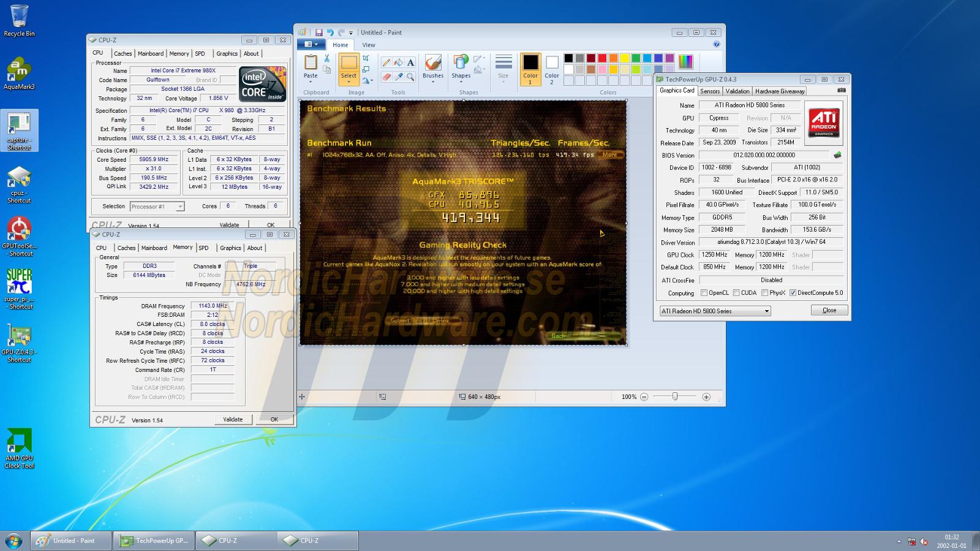This screenshot has height=551, width=980.
Task: Open AMD GPU Clock Tool desktop icon
Action: [19, 449]
